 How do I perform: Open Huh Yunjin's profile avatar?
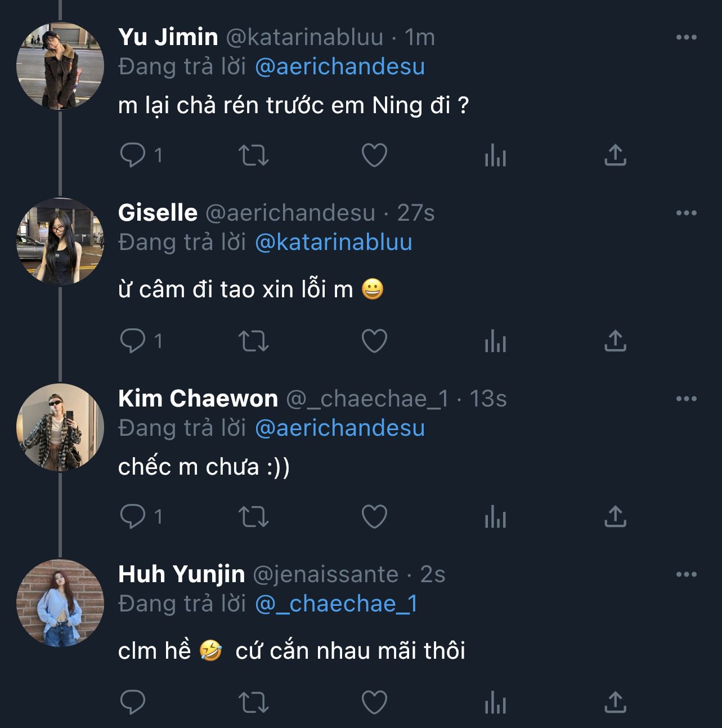(60, 604)
